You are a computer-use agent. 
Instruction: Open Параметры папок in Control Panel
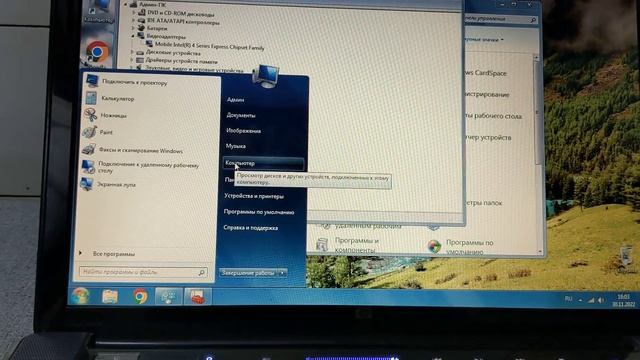tap(484, 203)
